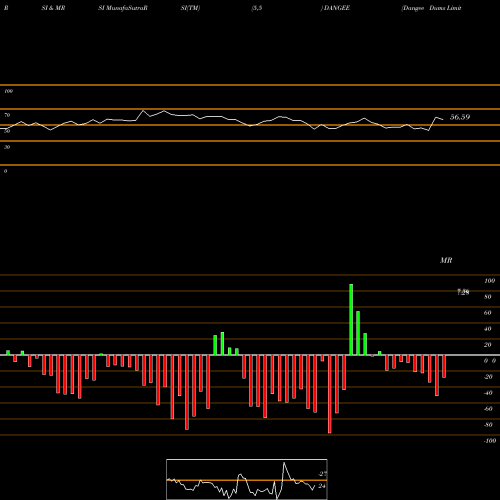The width and height of the screenshot is (500, 500).
Task: Click the 80 label on the MR axis
Action: click(x=488, y=297)
